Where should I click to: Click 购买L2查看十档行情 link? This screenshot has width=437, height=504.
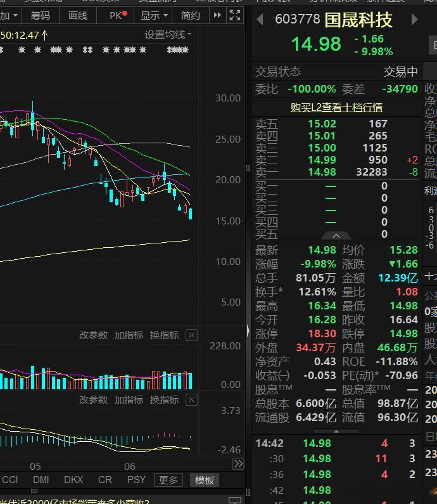[336, 107]
